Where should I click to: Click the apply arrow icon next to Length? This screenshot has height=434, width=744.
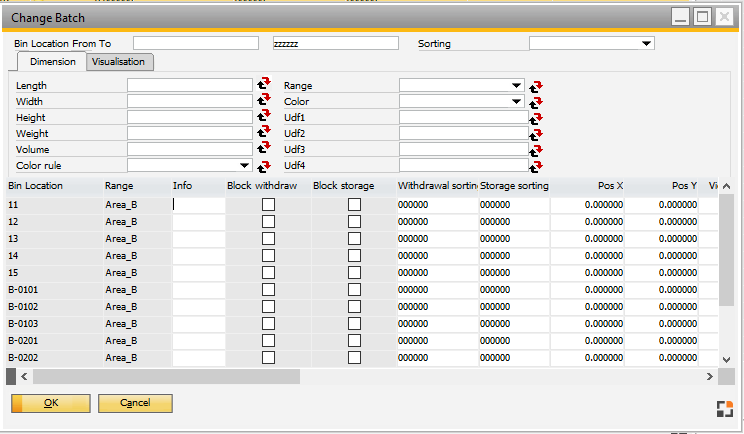pos(264,86)
